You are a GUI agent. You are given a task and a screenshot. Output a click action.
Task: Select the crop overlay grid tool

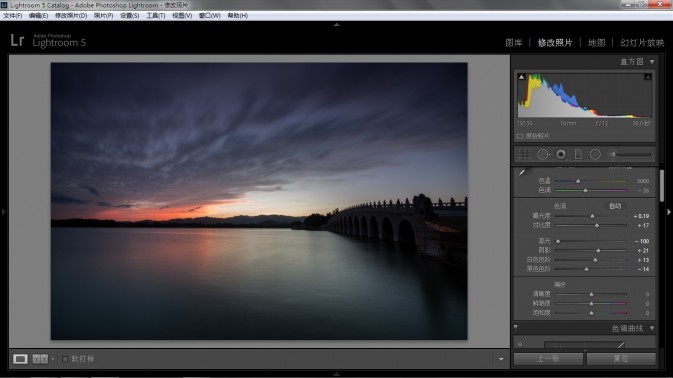tap(524, 154)
